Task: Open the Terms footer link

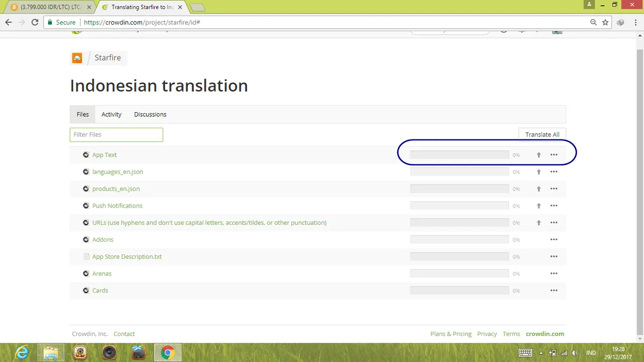Action: 511,334
